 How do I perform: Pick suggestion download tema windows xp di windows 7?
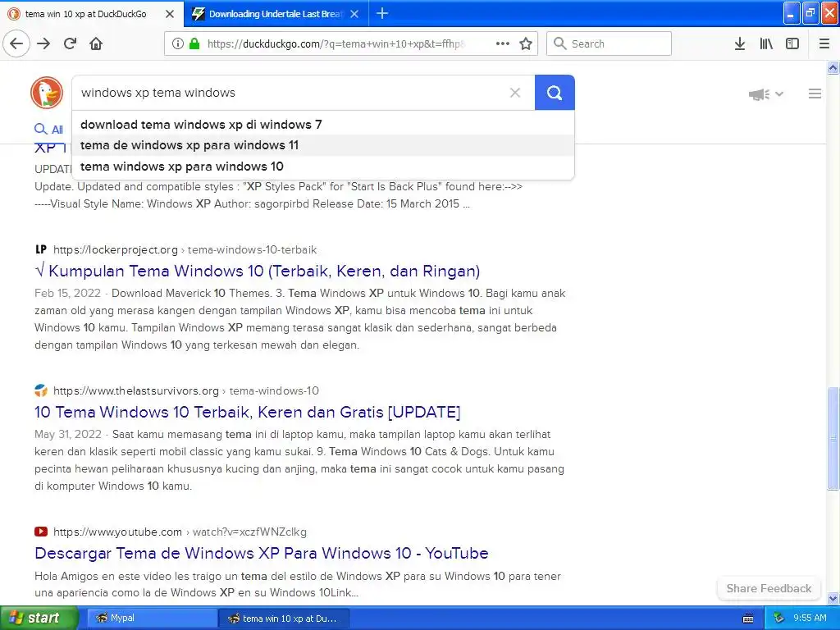(x=322, y=125)
